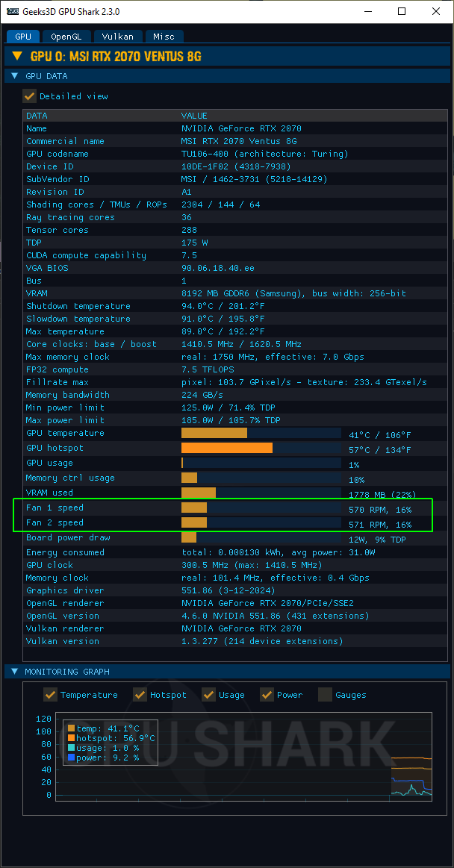Toggle the Power graph checkbox

pos(267,694)
